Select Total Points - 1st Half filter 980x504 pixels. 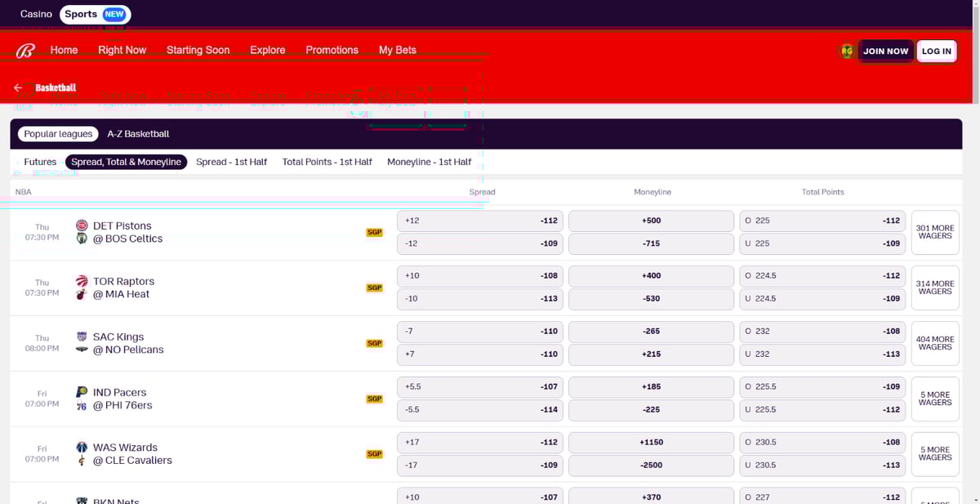coord(327,162)
